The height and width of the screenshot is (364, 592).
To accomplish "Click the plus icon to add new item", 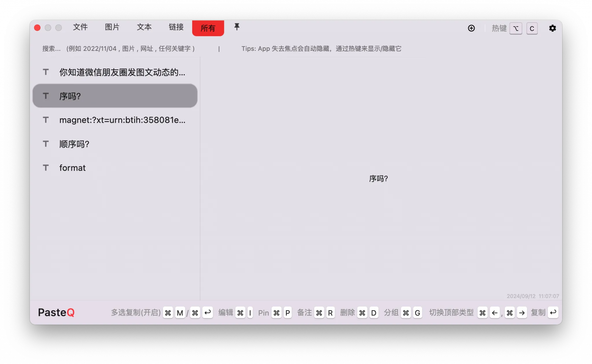I will tap(471, 28).
